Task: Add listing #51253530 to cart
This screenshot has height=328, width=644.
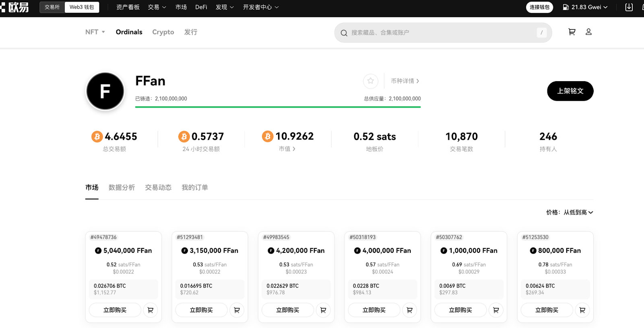Action: point(582,310)
